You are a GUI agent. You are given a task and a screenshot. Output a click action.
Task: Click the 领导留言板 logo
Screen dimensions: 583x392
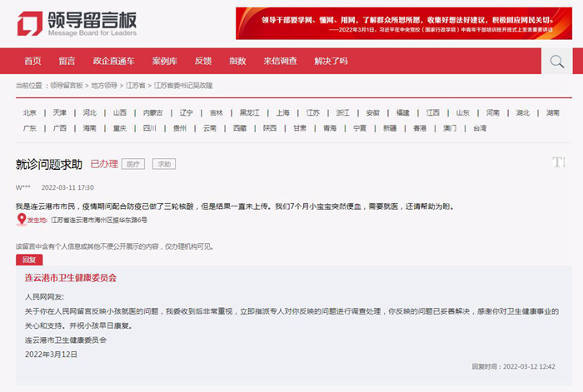pos(76,24)
